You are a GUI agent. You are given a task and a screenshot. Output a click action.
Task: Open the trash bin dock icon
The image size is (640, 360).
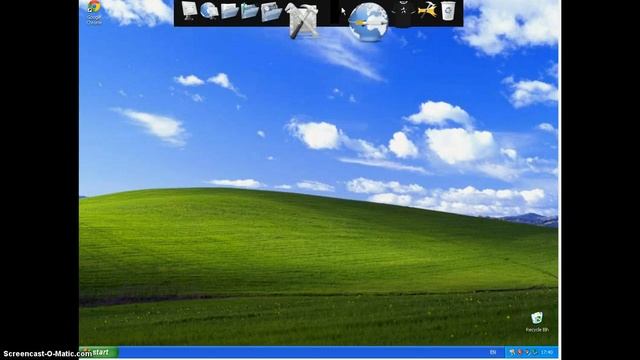(448, 10)
